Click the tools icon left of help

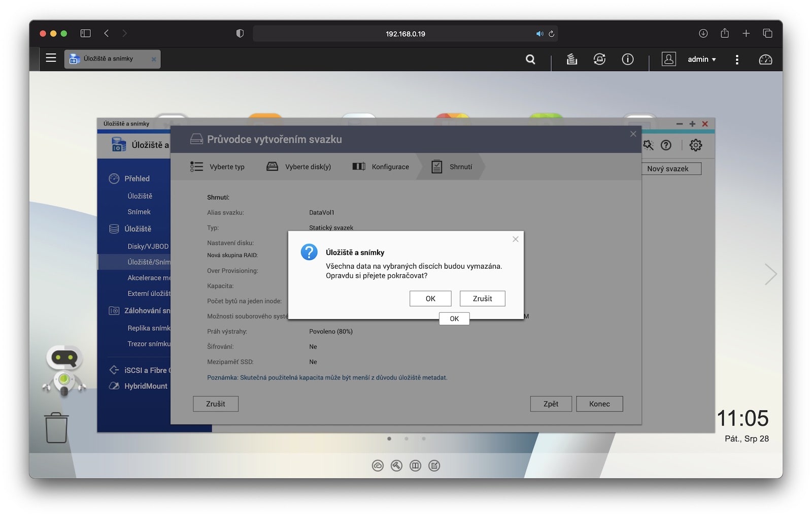[x=648, y=145]
